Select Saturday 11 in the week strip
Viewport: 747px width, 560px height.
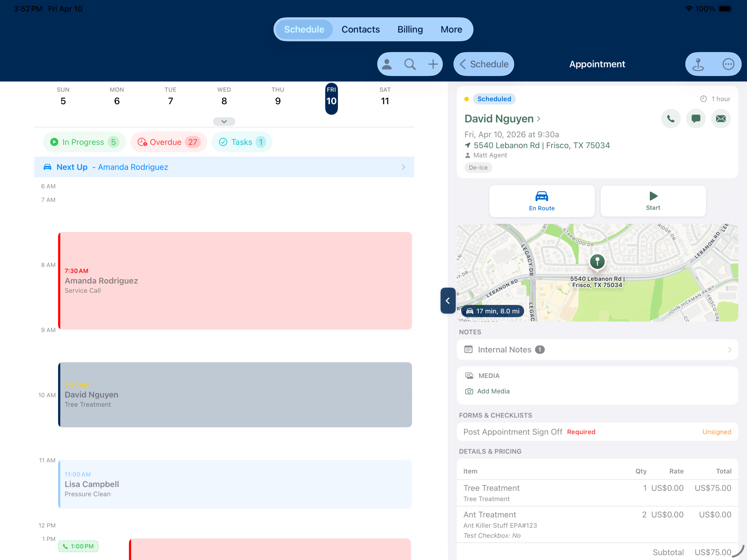coord(385,97)
